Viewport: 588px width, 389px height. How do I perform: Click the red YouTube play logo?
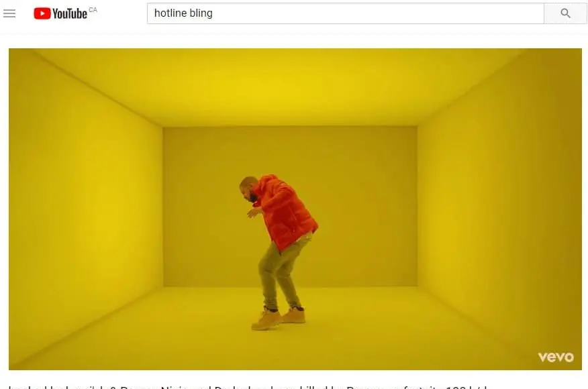[x=42, y=13]
